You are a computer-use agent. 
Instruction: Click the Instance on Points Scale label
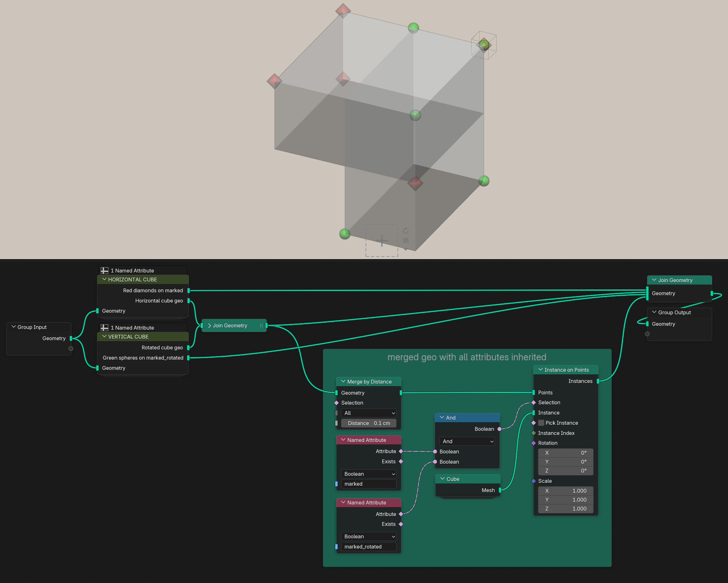point(545,481)
